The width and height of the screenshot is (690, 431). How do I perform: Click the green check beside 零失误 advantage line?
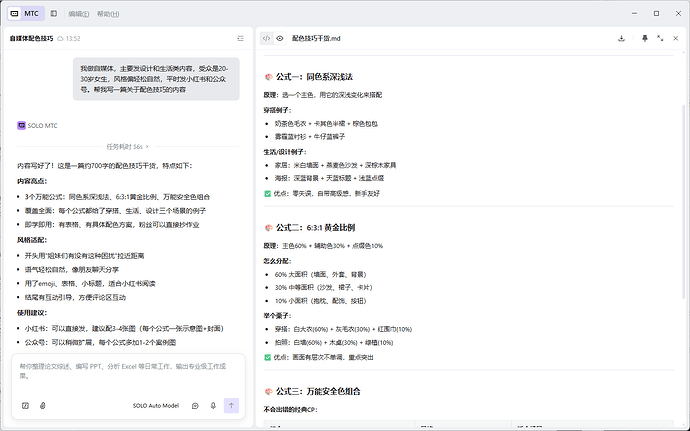pos(267,194)
